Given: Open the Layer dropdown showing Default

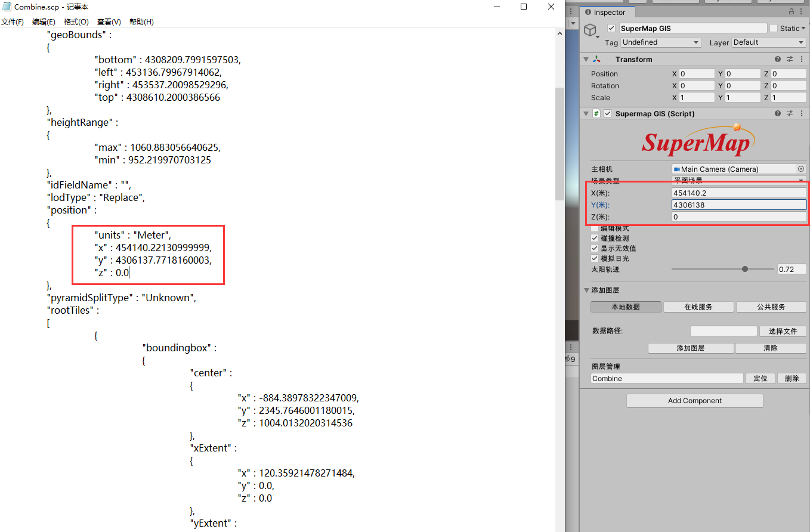Looking at the screenshot, I should 769,42.
